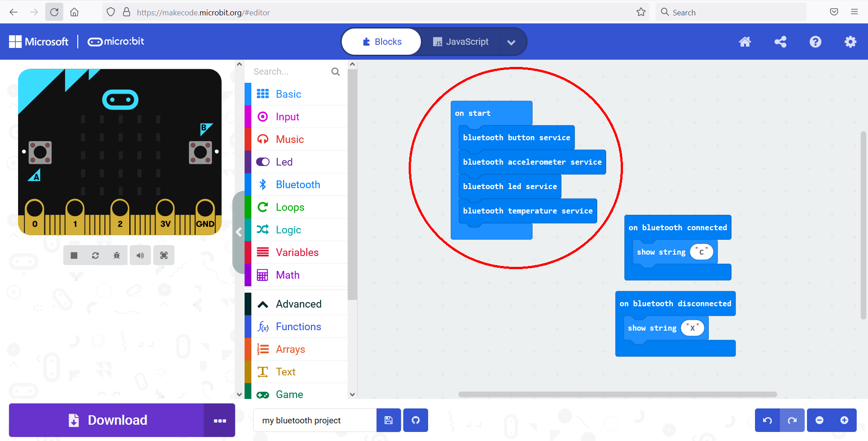
Task: Open the Basic toolbox category
Action: 296,94
